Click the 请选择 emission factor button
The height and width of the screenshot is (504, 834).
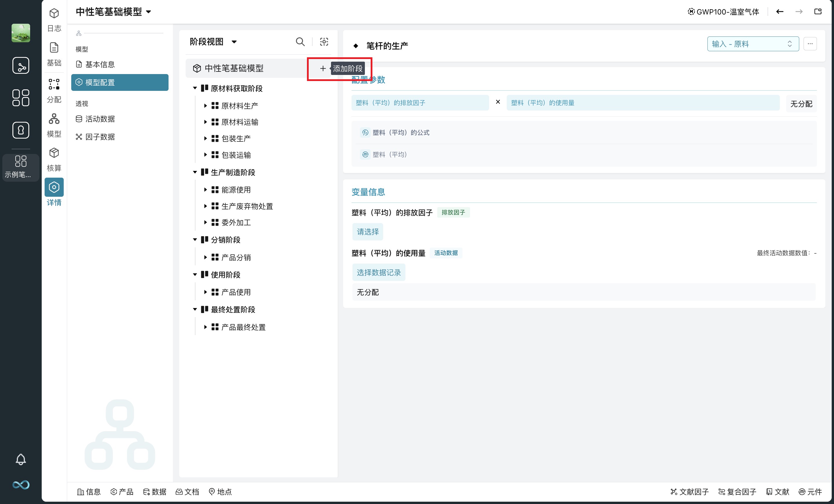[367, 232]
